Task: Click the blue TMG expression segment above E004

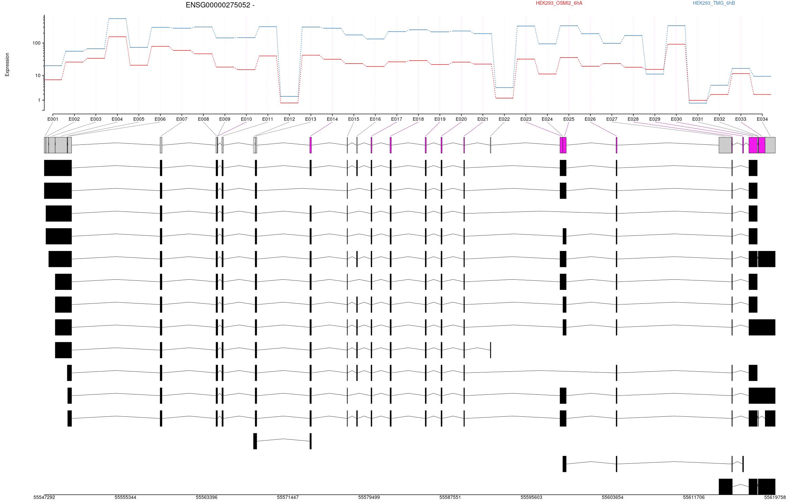Action: click(117, 19)
